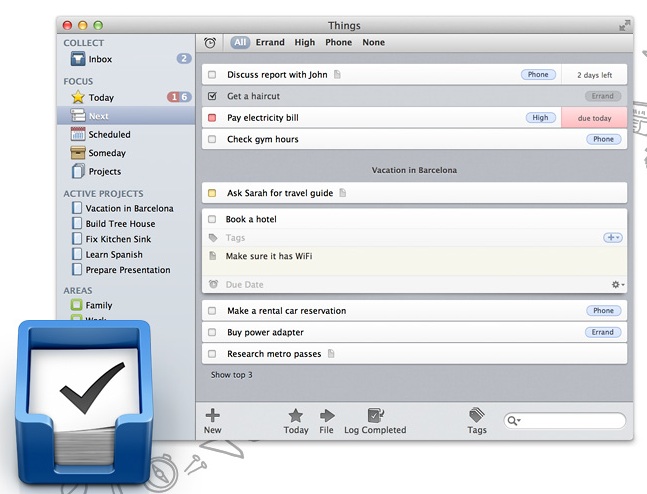Viewport: 647px width, 494px height.
Task: Click the Learn Spanish project icon
Action: [77, 254]
